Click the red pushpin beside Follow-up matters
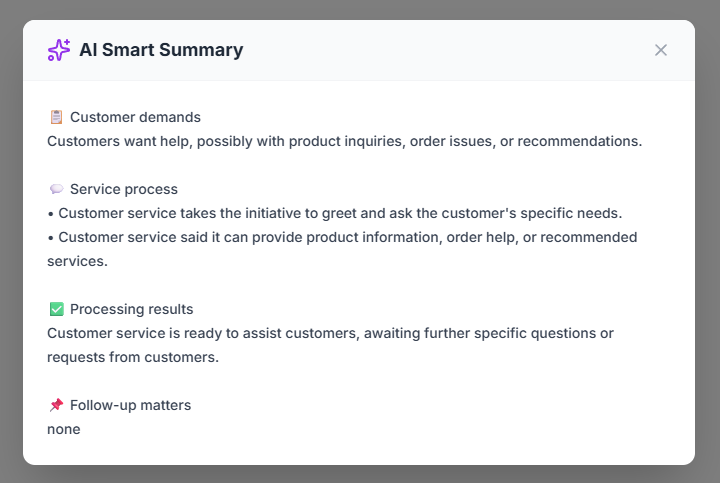 [x=56, y=405]
